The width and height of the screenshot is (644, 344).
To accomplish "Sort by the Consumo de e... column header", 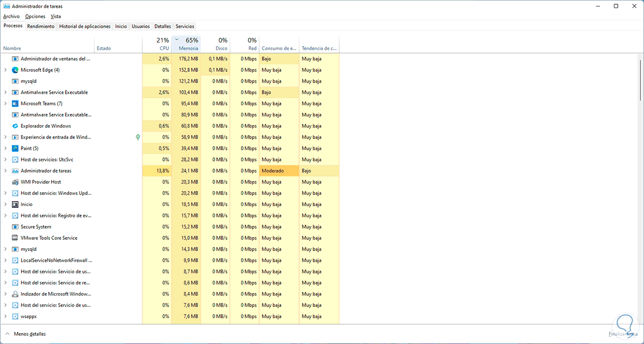I will [x=279, y=44].
